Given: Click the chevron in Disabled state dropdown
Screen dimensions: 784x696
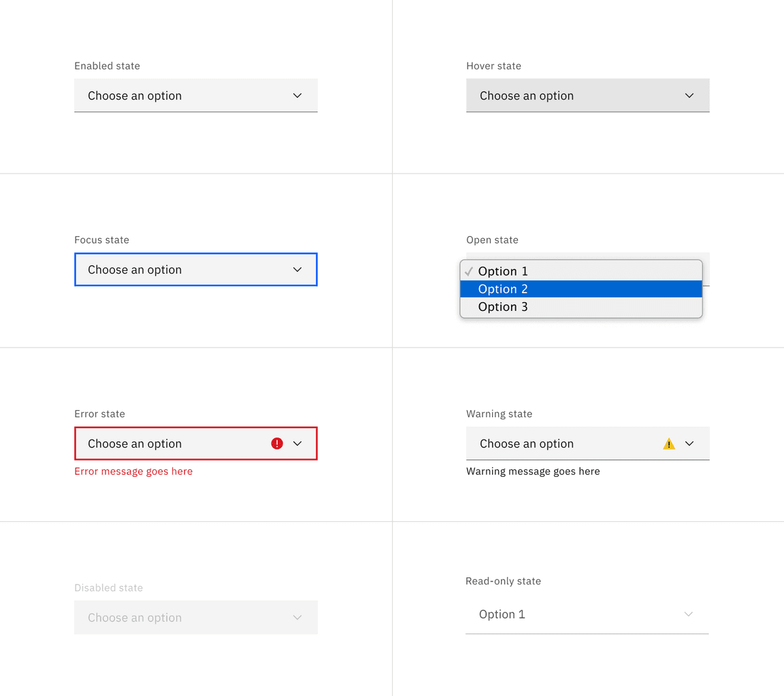Looking at the screenshot, I should pos(297,618).
